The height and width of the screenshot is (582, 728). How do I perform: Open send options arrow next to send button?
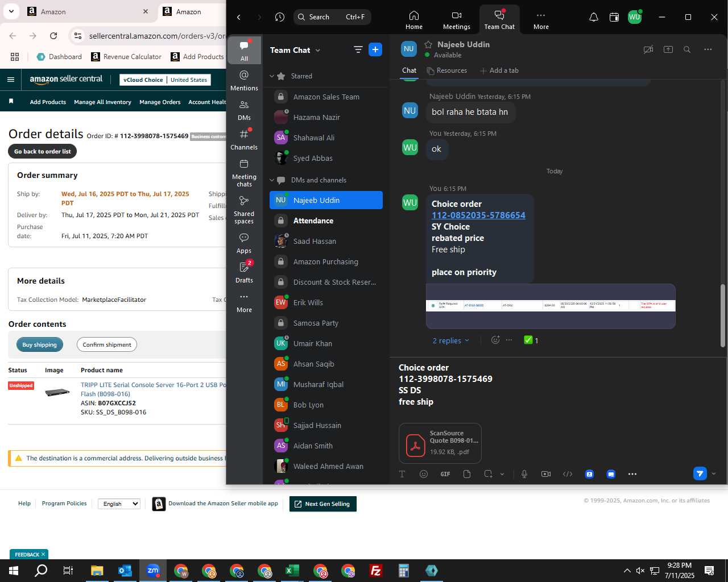[714, 473]
